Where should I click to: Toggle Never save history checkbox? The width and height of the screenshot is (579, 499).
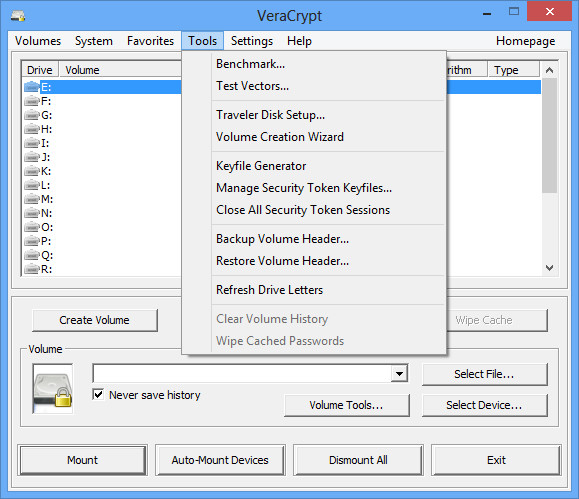click(x=98, y=394)
